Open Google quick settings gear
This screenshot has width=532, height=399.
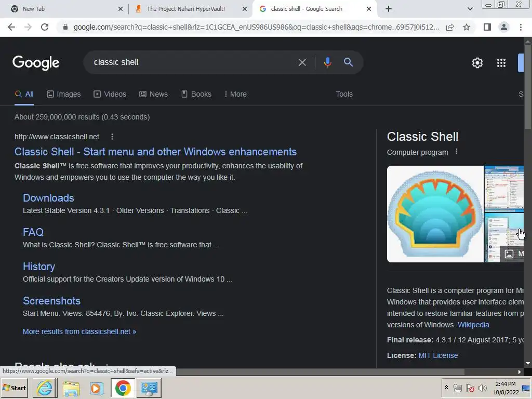coord(477,63)
